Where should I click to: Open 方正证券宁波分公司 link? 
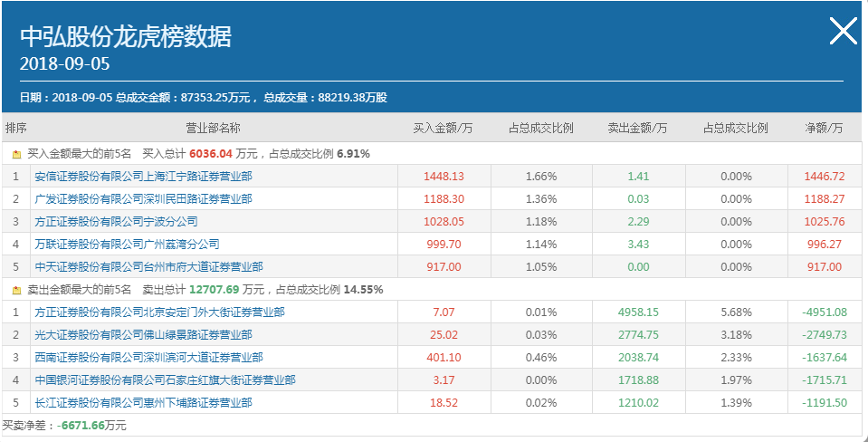pos(116,222)
